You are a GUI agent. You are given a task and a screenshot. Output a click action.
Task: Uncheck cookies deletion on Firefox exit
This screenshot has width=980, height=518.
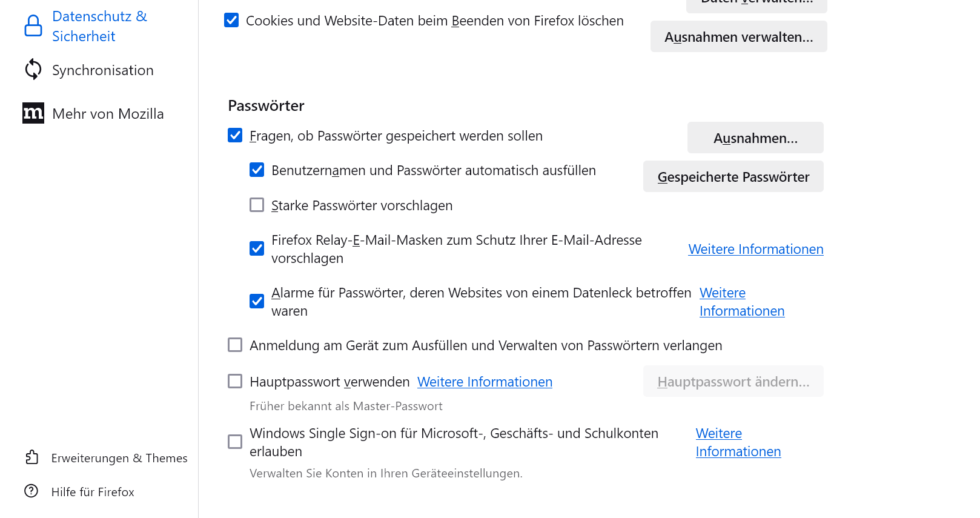pos(231,21)
